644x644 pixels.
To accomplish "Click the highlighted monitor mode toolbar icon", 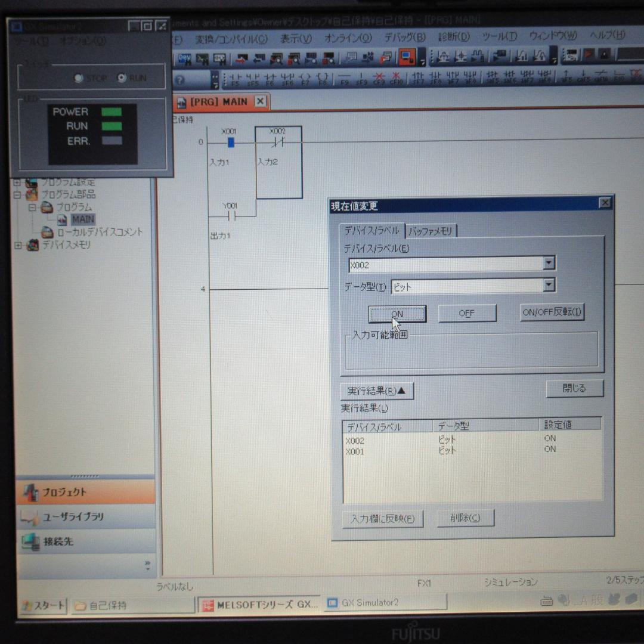I will coord(407,57).
